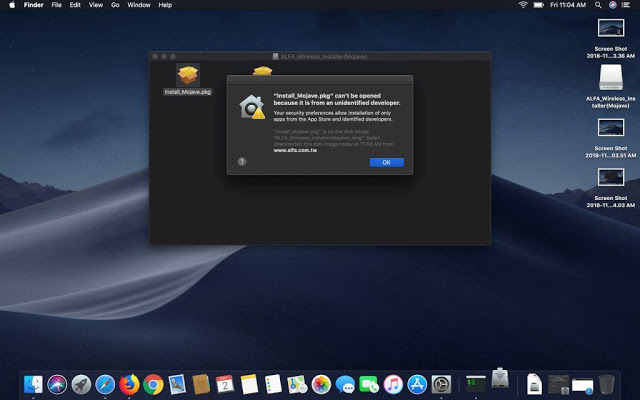Viewport: 640px width, 400px height.
Task: Select the Install_Mojave.pkg package file
Action: [187, 76]
